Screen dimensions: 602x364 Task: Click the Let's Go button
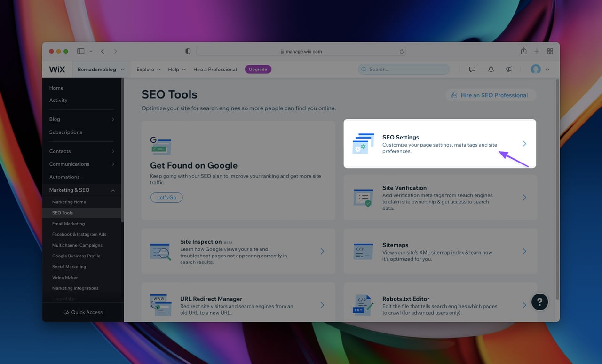(166, 197)
